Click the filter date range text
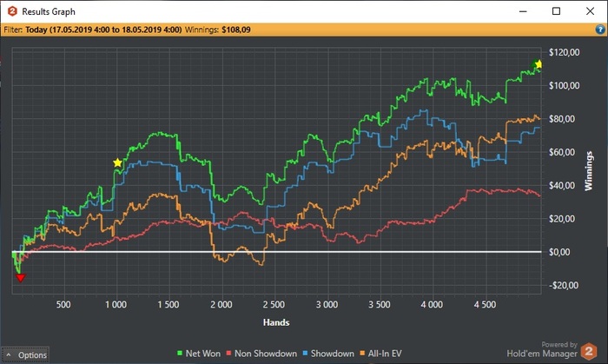The width and height of the screenshot is (608, 364). (x=103, y=30)
